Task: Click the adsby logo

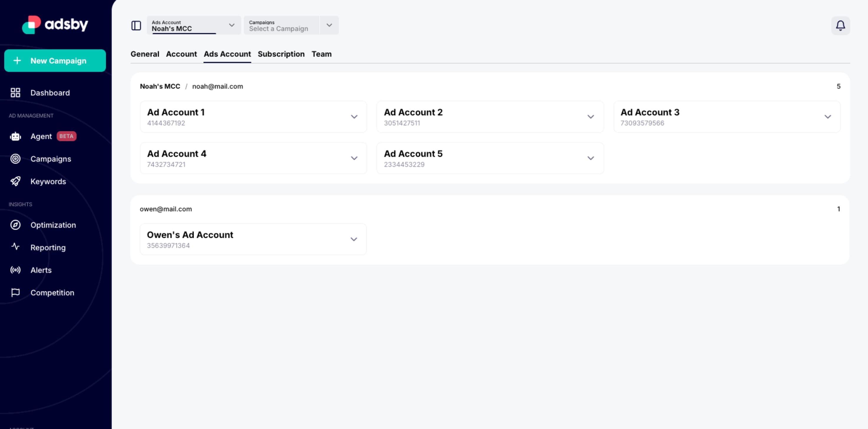Action: [x=55, y=24]
